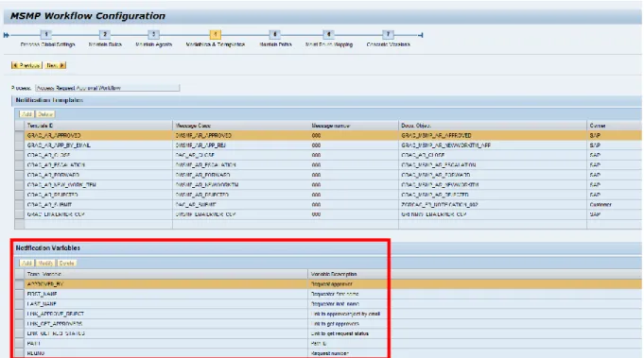Click template ID cell GRAC_AR_NEW_WORK_ITEM
The width and height of the screenshot is (644, 358).
[98, 184]
